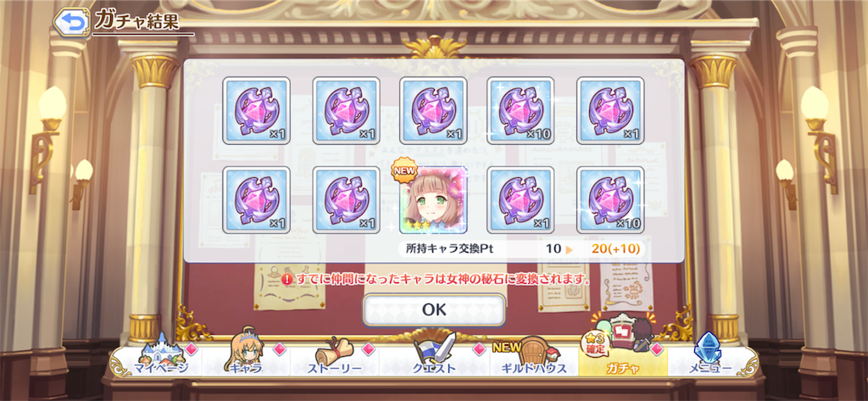Select the first stone in the bottom row
868x401 pixels.
point(256,200)
